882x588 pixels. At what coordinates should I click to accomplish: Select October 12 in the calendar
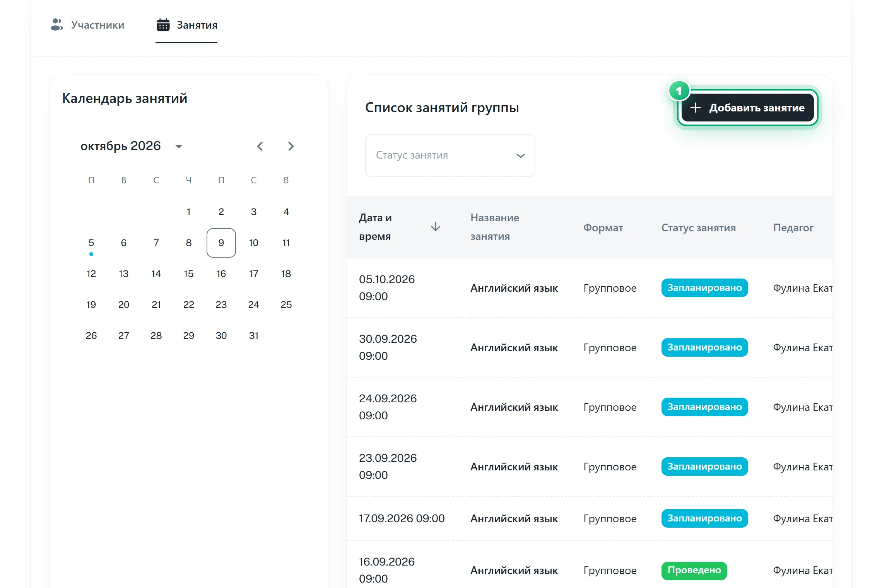(x=91, y=273)
